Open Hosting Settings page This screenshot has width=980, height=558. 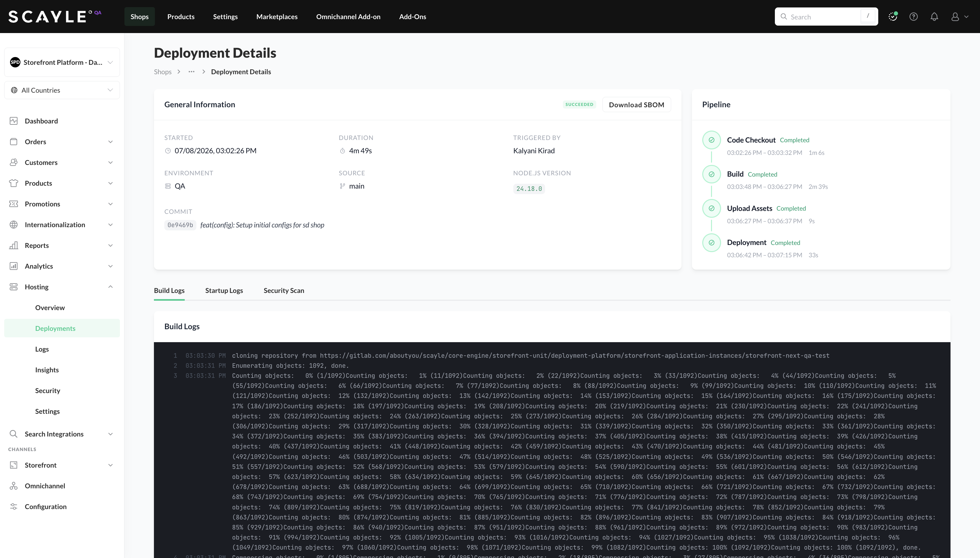47,411
